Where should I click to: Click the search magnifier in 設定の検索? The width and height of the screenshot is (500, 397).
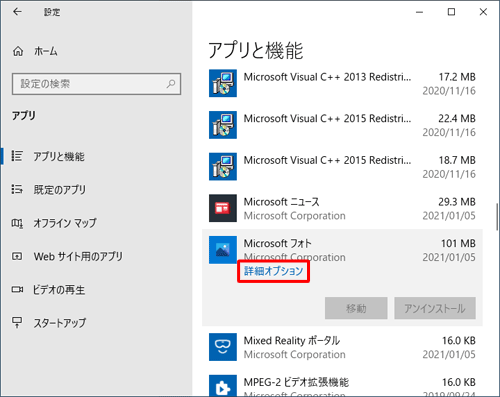(x=171, y=84)
